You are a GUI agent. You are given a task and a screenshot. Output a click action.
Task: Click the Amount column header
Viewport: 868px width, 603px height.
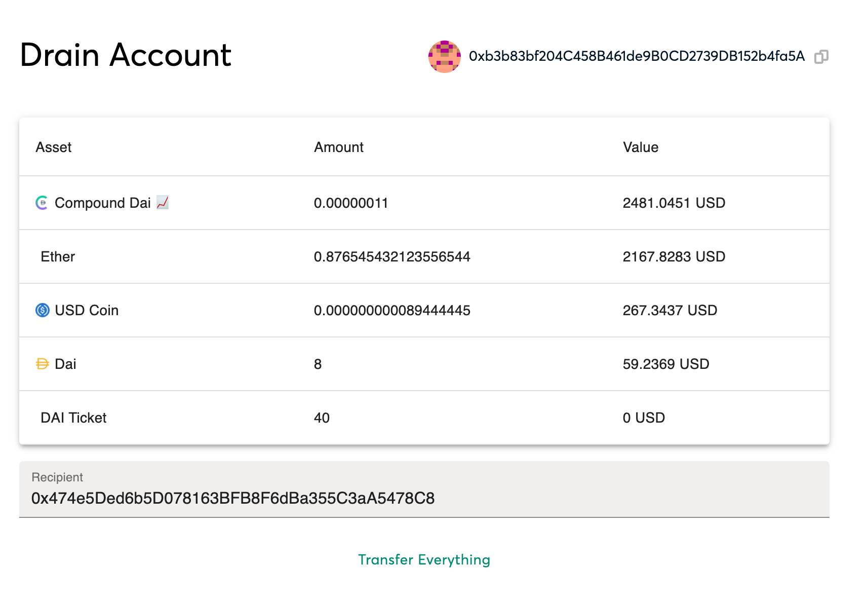click(339, 147)
